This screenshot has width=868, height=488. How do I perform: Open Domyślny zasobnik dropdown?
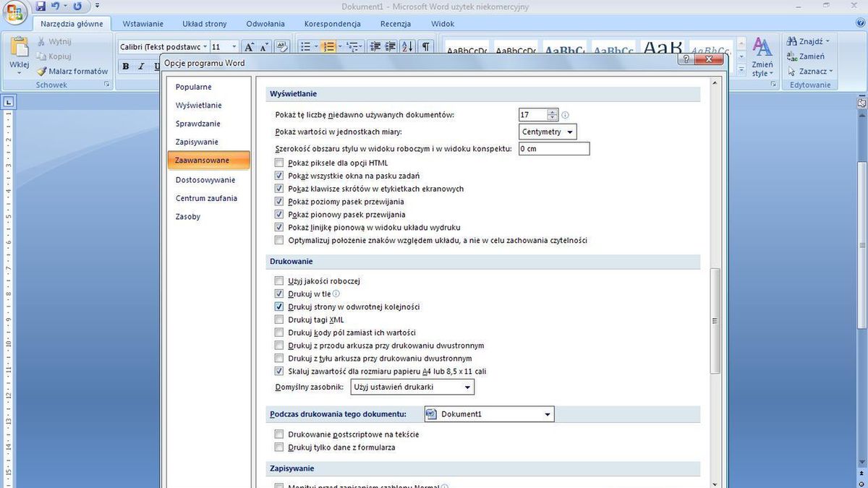(x=412, y=388)
